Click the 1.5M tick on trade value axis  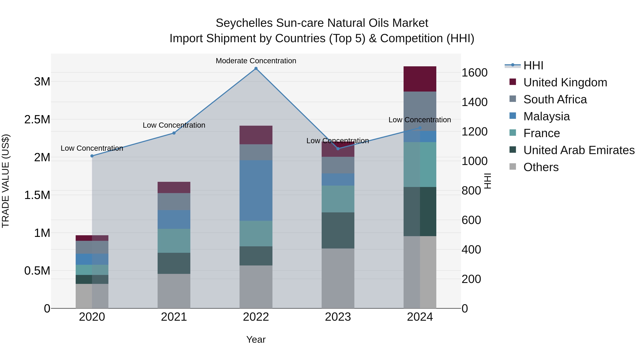(x=37, y=195)
